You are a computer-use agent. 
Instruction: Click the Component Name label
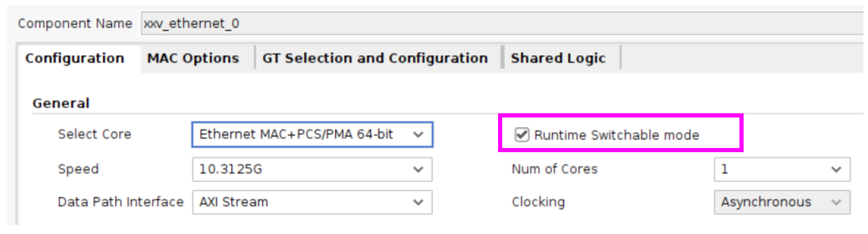(x=75, y=24)
